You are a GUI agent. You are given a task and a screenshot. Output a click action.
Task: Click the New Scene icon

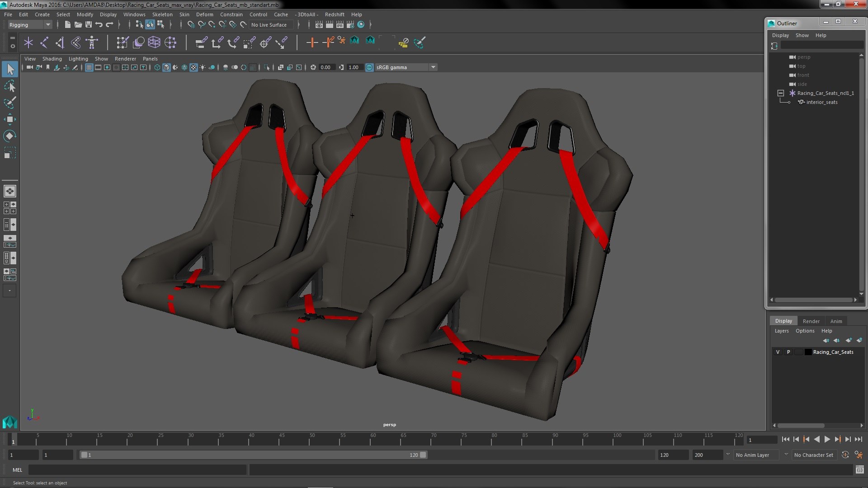67,24
